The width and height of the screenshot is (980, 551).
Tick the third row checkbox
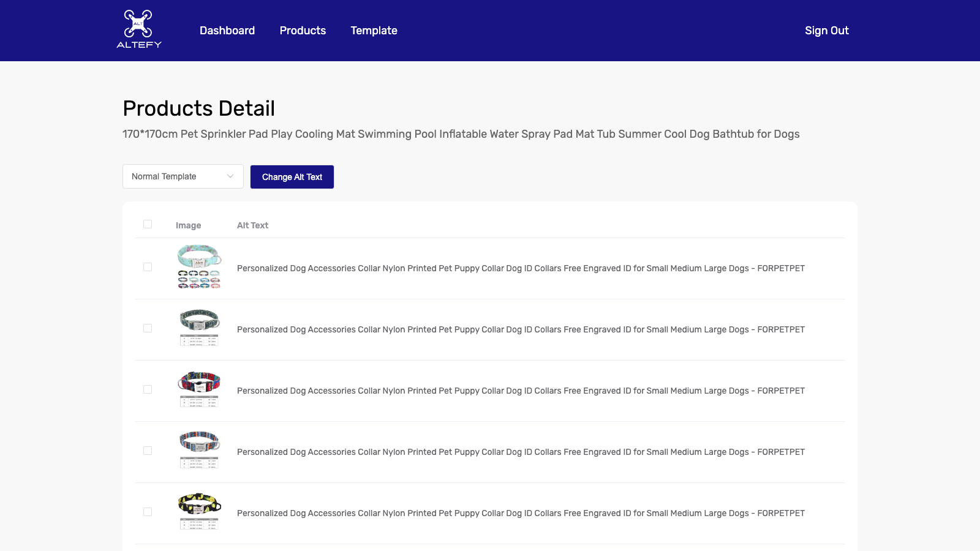click(x=148, y=389)
